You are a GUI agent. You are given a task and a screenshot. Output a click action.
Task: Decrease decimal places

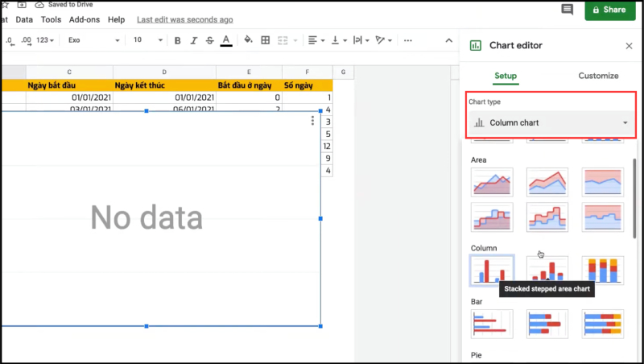click(x=10, y=40)
